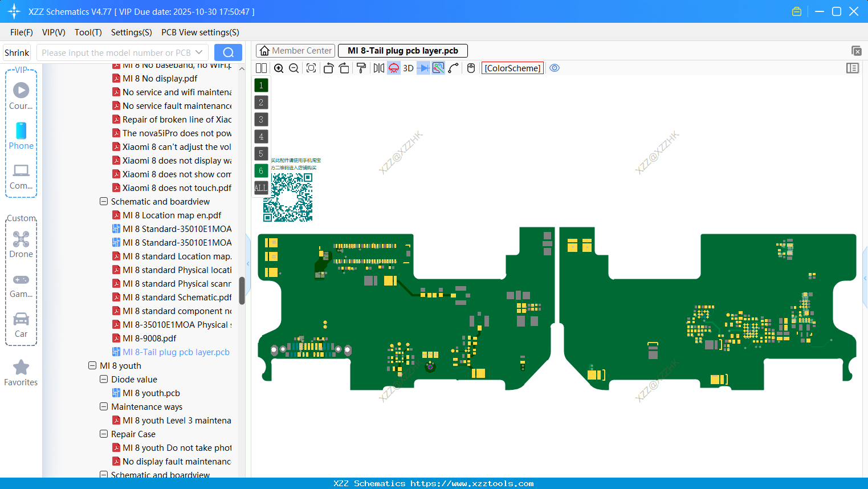The width and height of the screenshot is (868, 489).
Task: Focus the model number search field
Action: coord(116,52)
